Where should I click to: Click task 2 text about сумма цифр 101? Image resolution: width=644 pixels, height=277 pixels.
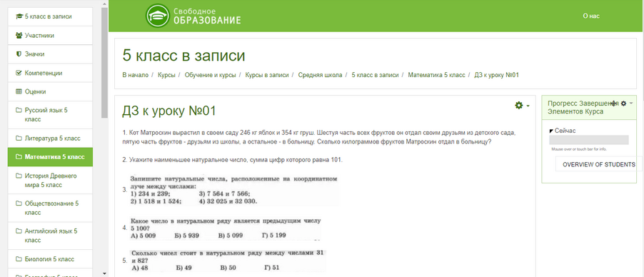pyautogui.click(x=233, y=160)
